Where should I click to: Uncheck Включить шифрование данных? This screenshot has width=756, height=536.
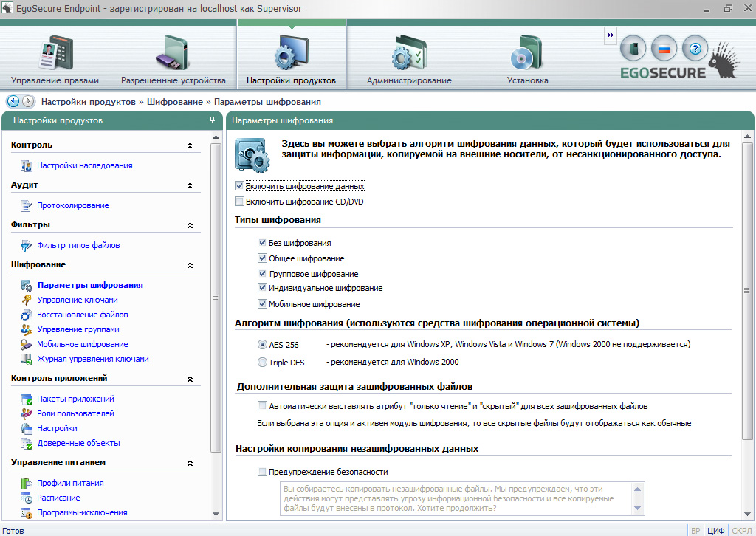point(239,185)
